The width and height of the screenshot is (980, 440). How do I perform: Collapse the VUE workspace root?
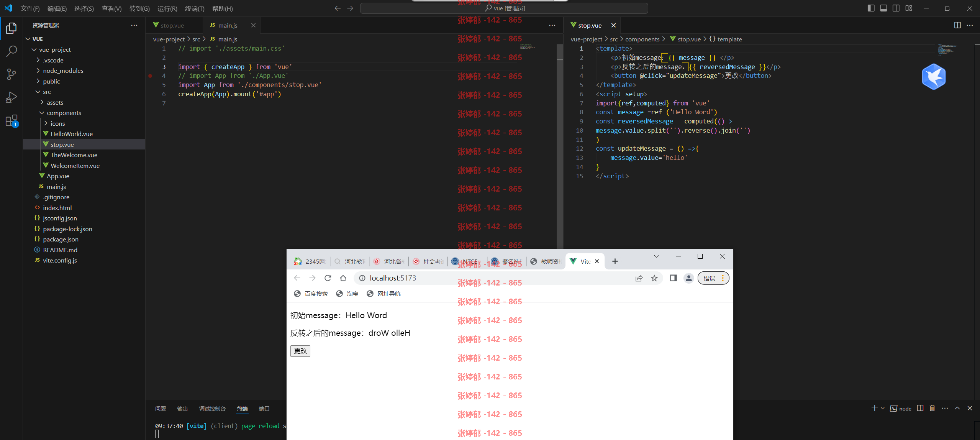tap(84, 39)
